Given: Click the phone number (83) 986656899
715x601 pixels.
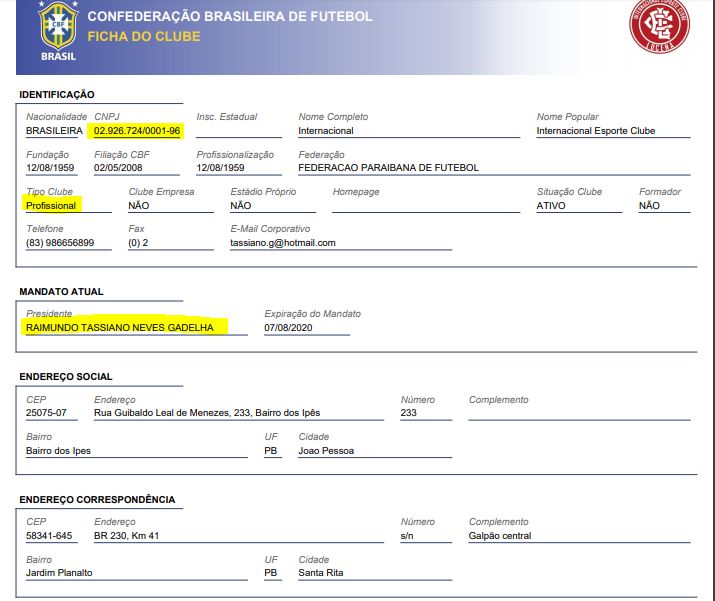Looking at the screenshot, I should tap(60, 243).
